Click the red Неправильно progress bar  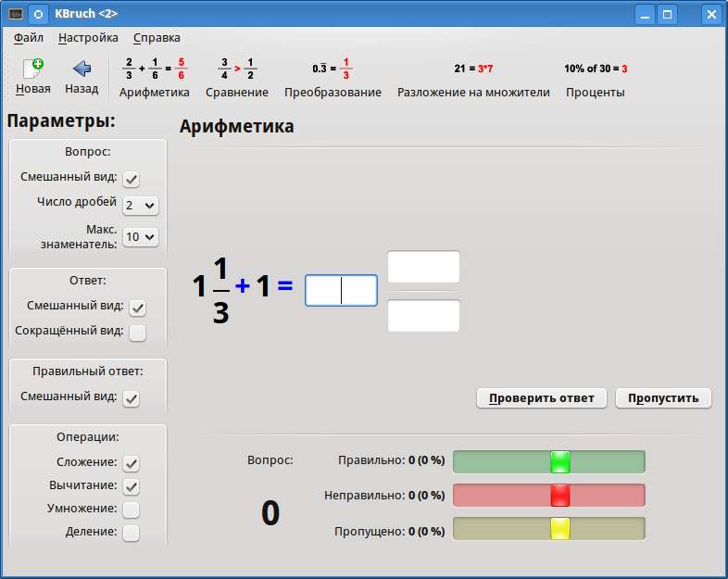click(549, 496)
